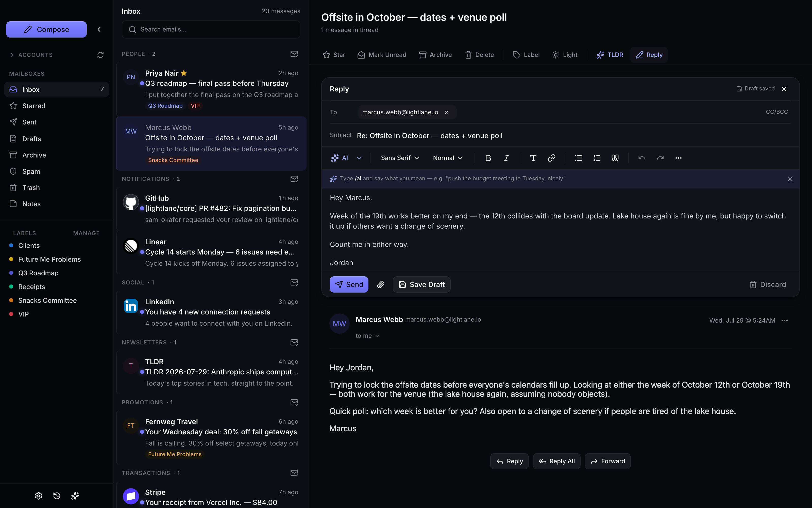This screenshot has width=812, height=508.
Task: Click the Compose button
Action: 46,29
